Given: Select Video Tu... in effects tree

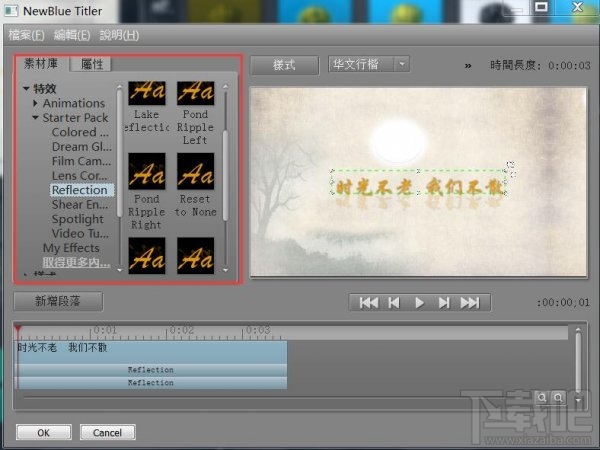Looking at the screenshot, I should click(x=80, y=233).
